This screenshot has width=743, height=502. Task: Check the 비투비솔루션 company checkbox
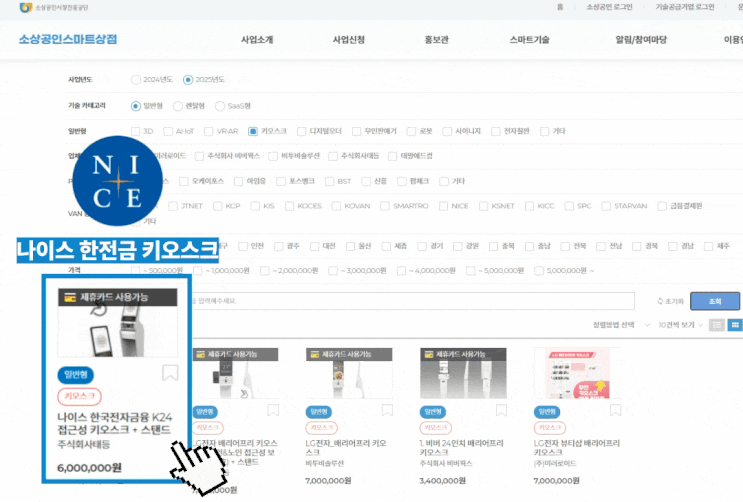(273, 156)
